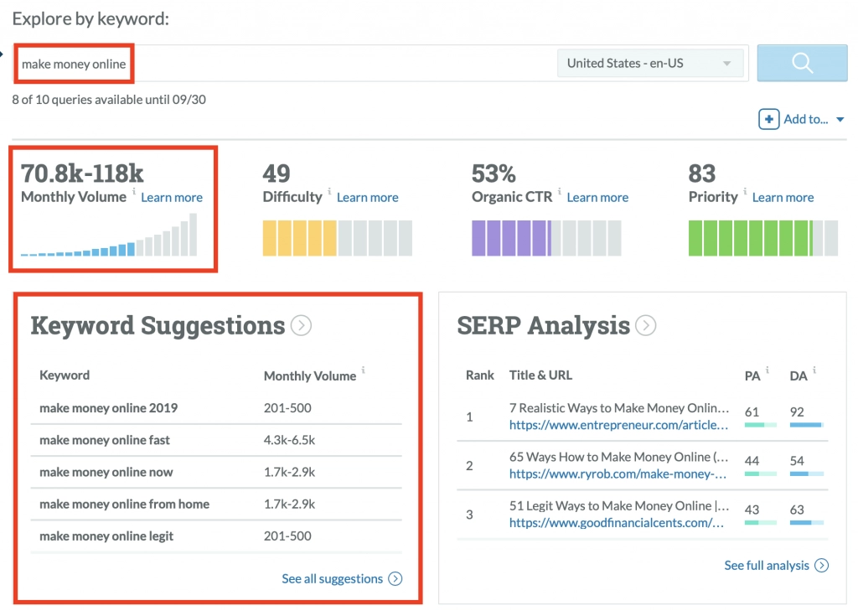Open Learn more link under Monthly Volume
Viewport: 858px width, 616px height.
click(172, 198)
